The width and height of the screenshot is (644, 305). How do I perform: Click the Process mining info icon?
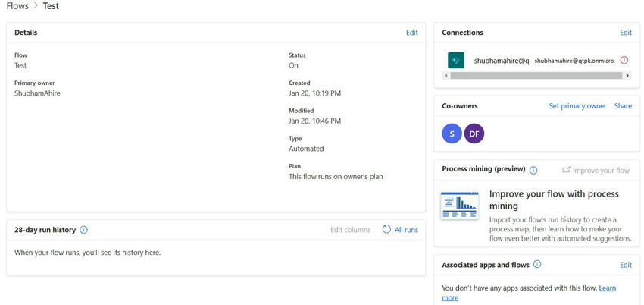tap(533, 170)
